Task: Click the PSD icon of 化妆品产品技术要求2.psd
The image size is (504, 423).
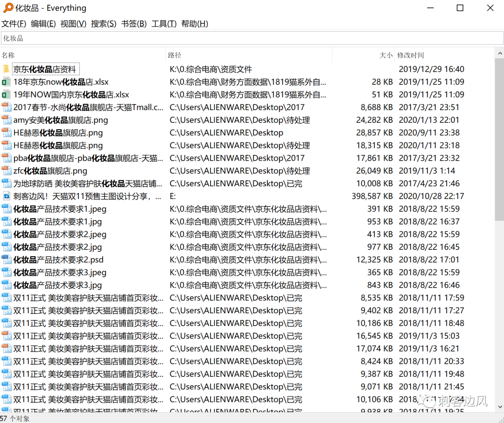Action: [6, 260]
